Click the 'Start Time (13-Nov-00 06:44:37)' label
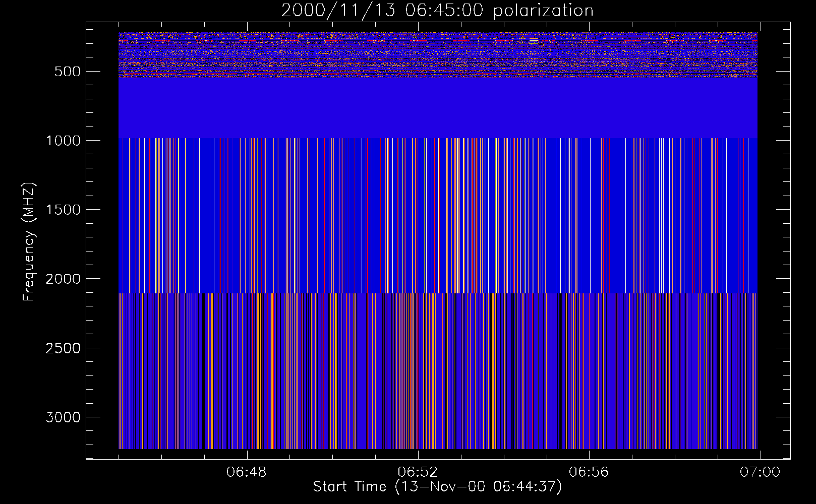 coord(437,487)
